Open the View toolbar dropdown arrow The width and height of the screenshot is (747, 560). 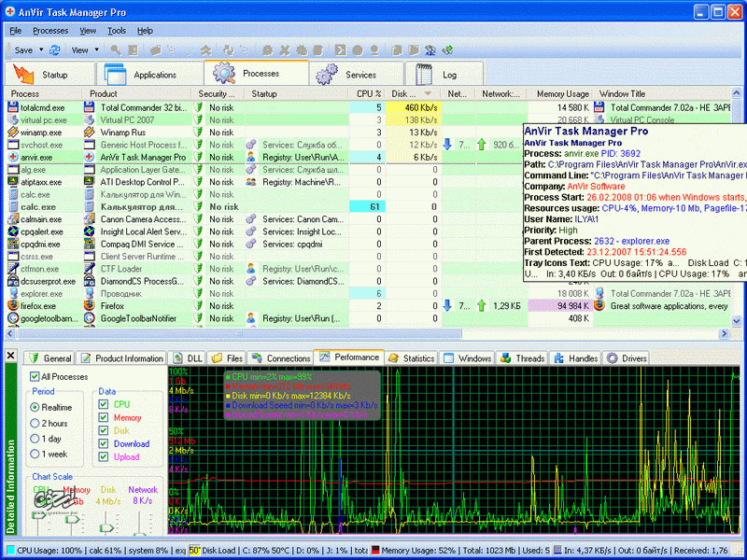tap(96, 49)
